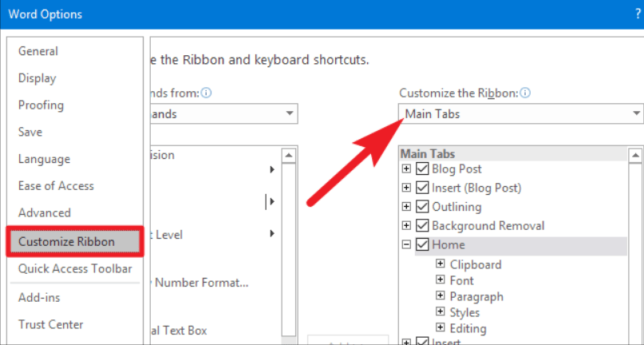
Task: Select the Paragraph group row
Action: click(x=476, y=296)
